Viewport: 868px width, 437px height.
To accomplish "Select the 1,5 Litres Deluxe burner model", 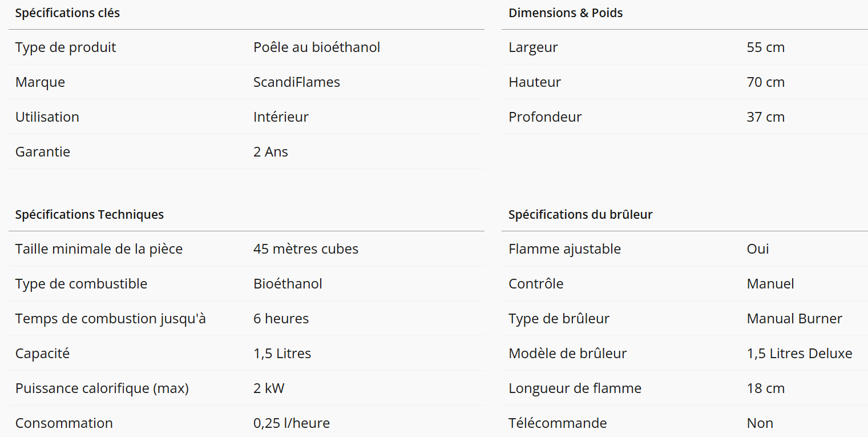I will pos(800,354).
